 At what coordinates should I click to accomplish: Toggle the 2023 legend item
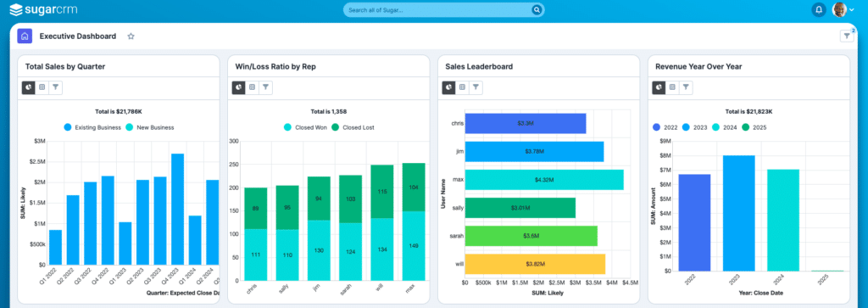coord(696,127)
